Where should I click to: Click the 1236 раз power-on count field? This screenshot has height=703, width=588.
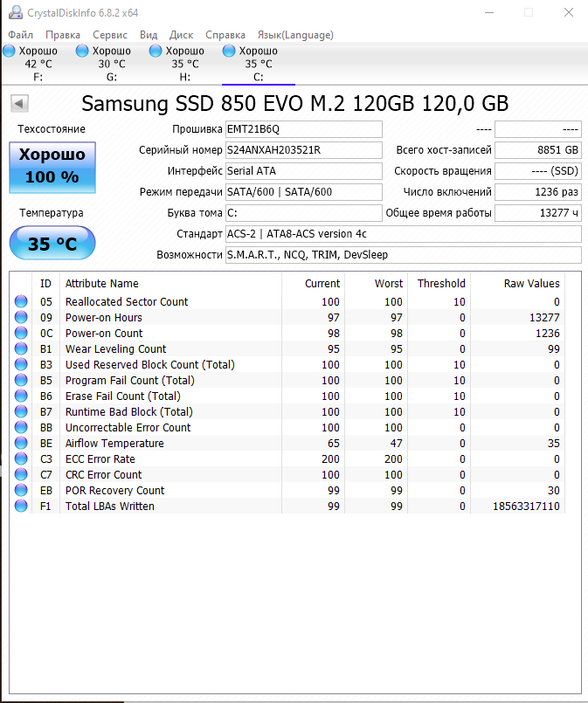538,192
